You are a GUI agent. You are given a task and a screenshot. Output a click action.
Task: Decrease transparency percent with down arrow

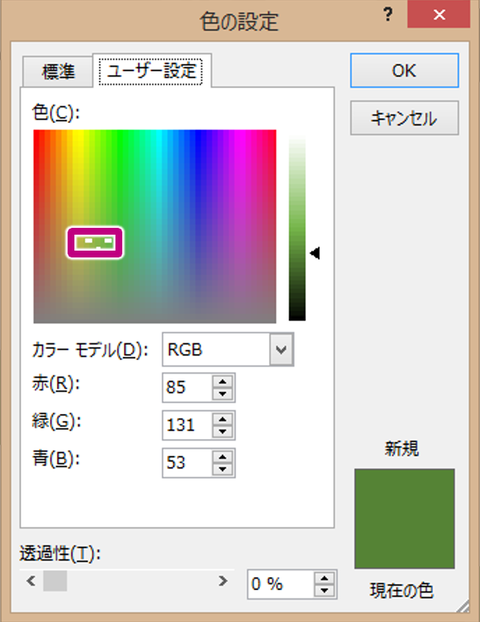[324, 590]
